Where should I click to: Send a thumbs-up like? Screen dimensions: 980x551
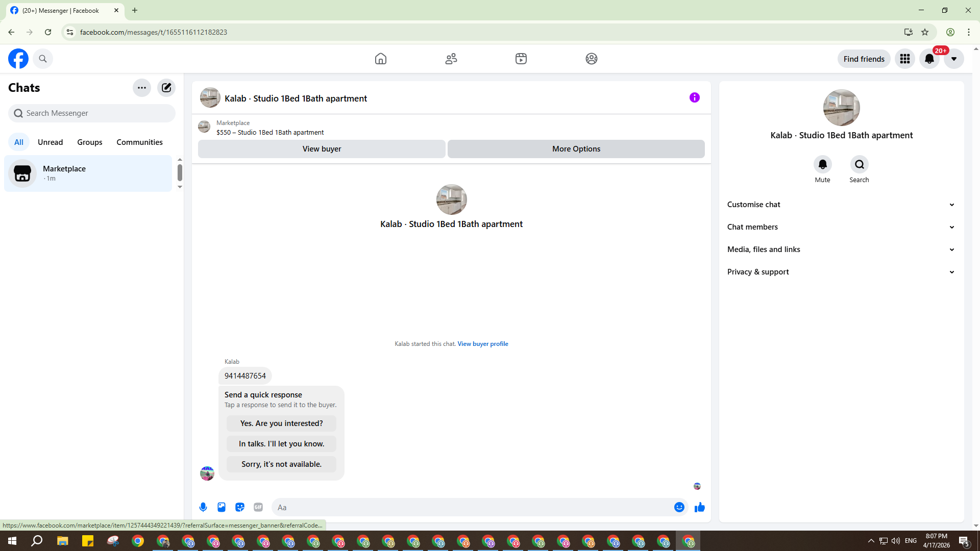tap(699, 507)
